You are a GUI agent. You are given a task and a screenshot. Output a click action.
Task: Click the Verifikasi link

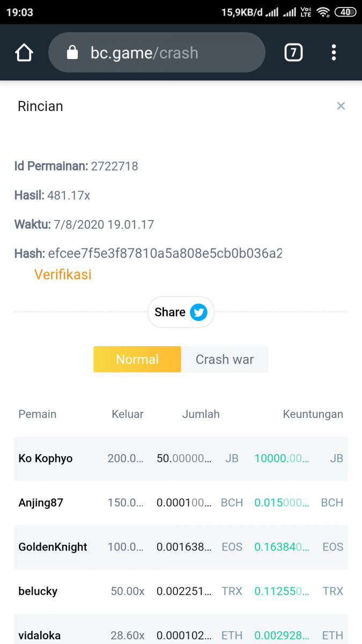click(63, 275)
